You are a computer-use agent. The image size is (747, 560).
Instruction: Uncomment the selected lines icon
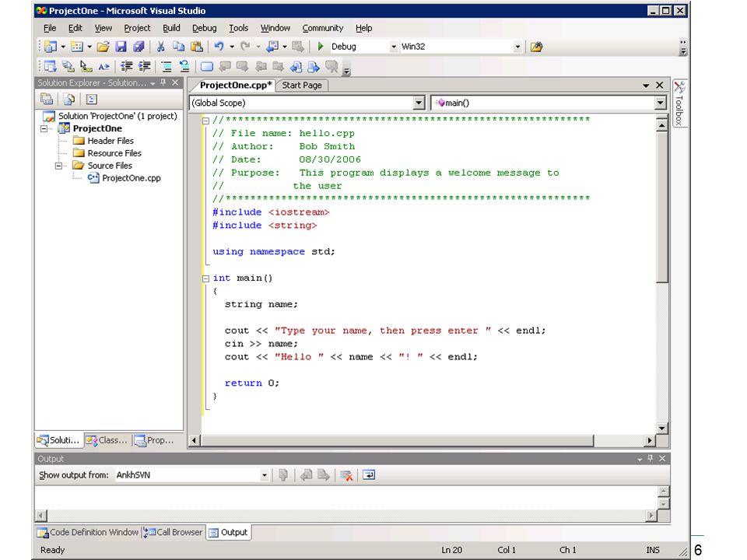click(x=184, y=67)
